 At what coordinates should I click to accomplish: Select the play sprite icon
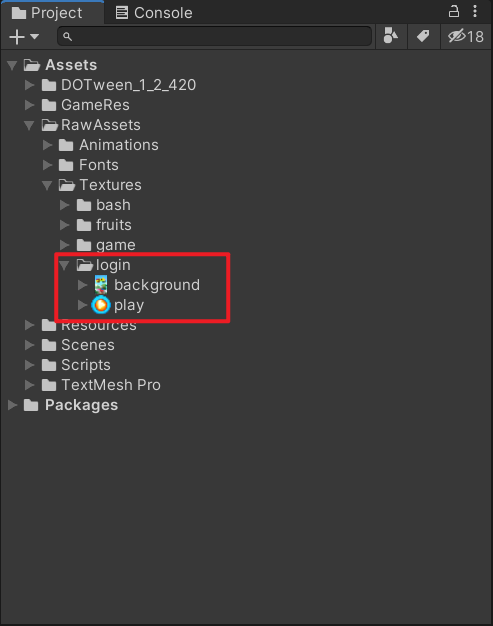tap(101, 305)
